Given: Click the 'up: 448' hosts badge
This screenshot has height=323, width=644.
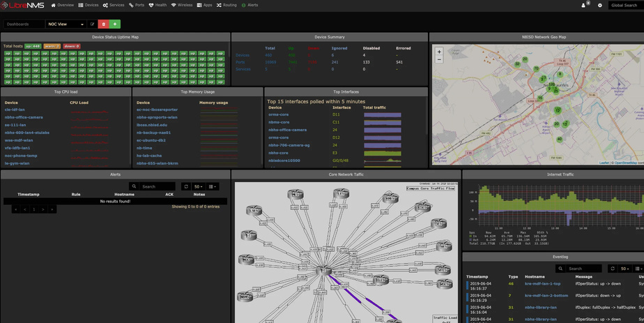Looking at the screenshot, I should [33, 47].
